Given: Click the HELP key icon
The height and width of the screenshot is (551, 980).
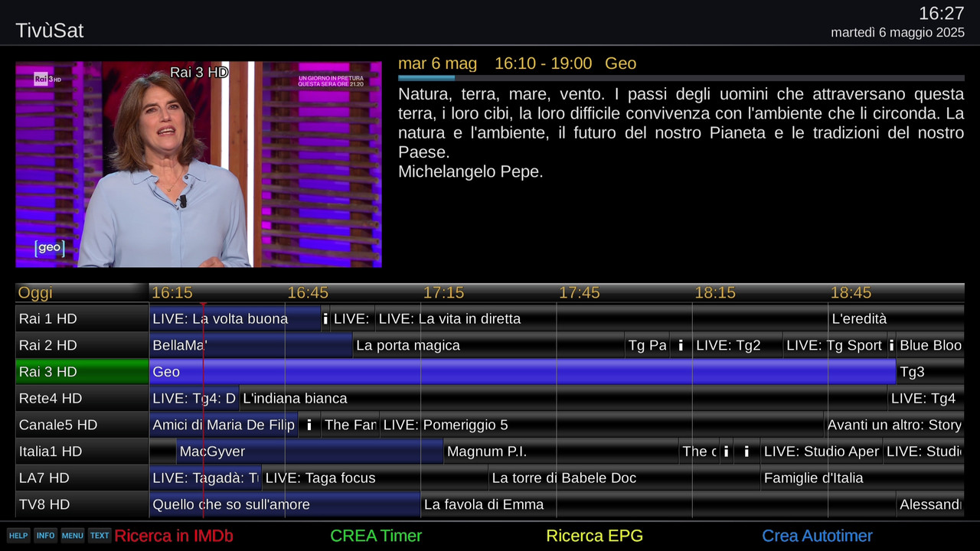Looking at the screenshot, I should [18, 536].
